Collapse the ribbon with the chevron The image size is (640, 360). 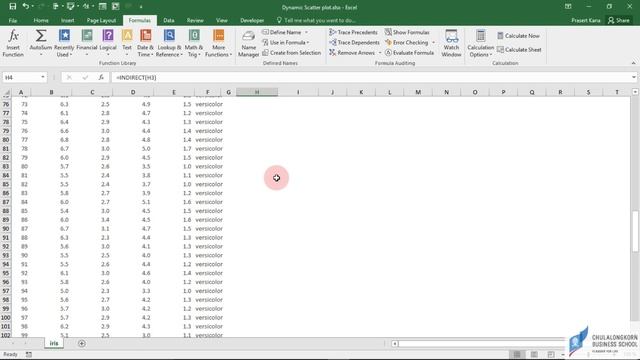[633, 63]
